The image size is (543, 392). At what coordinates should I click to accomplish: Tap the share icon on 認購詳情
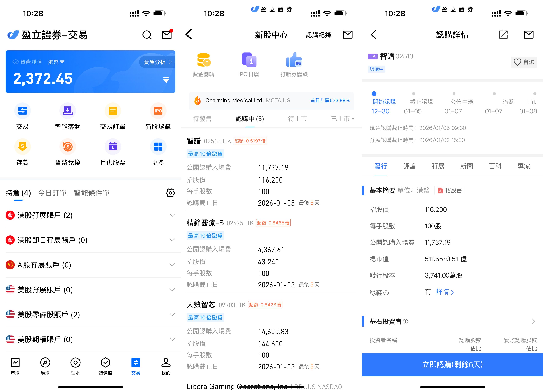tap(503, 35)
